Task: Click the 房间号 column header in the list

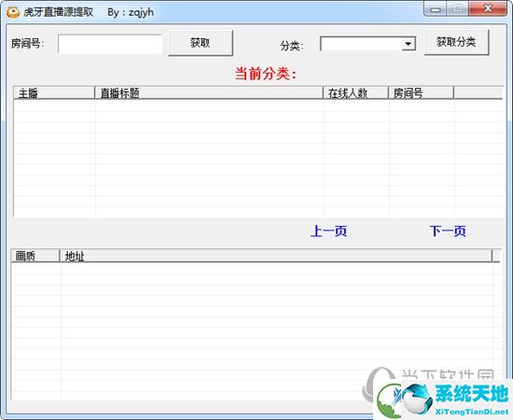Action: tap(421, 93)
